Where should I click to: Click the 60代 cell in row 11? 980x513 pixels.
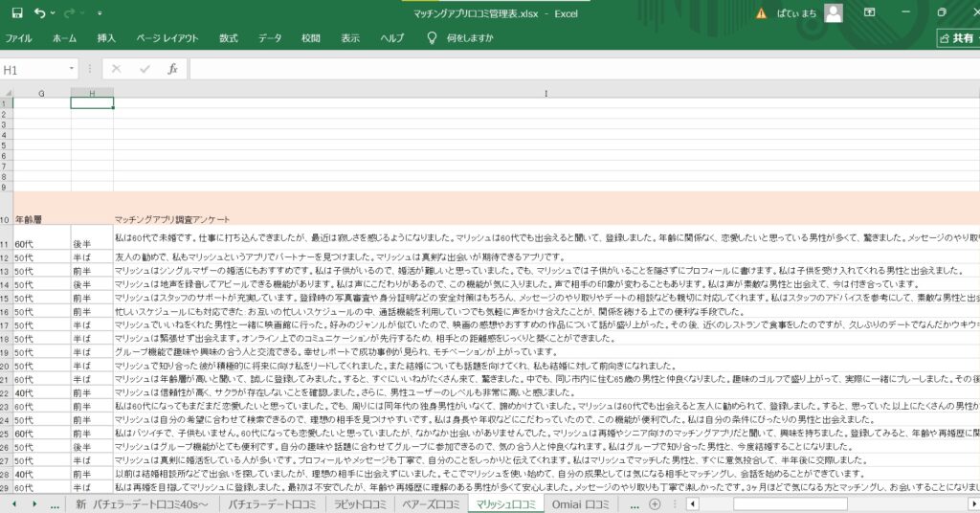coord(42,238)
